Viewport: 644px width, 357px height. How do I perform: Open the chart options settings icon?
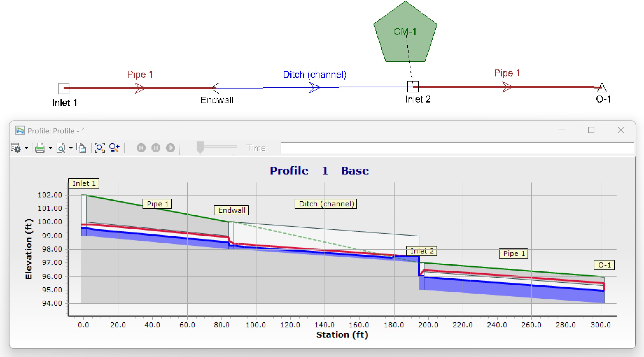[16, 148]
